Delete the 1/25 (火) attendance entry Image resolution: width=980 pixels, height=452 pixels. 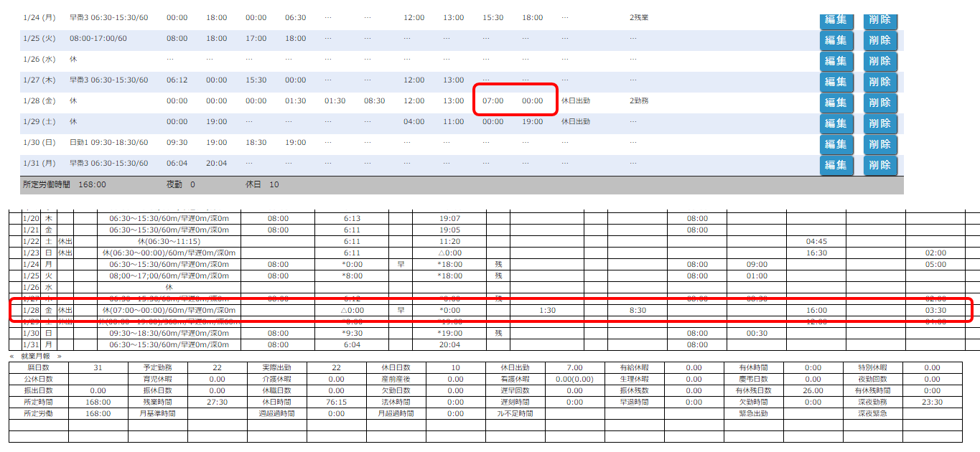[x=880, y=40]
